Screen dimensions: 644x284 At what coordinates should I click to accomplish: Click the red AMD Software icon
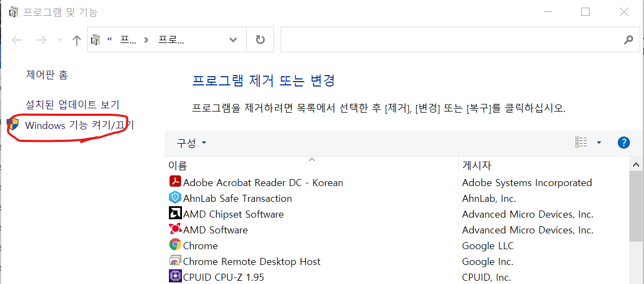click(x=175, y=229)
